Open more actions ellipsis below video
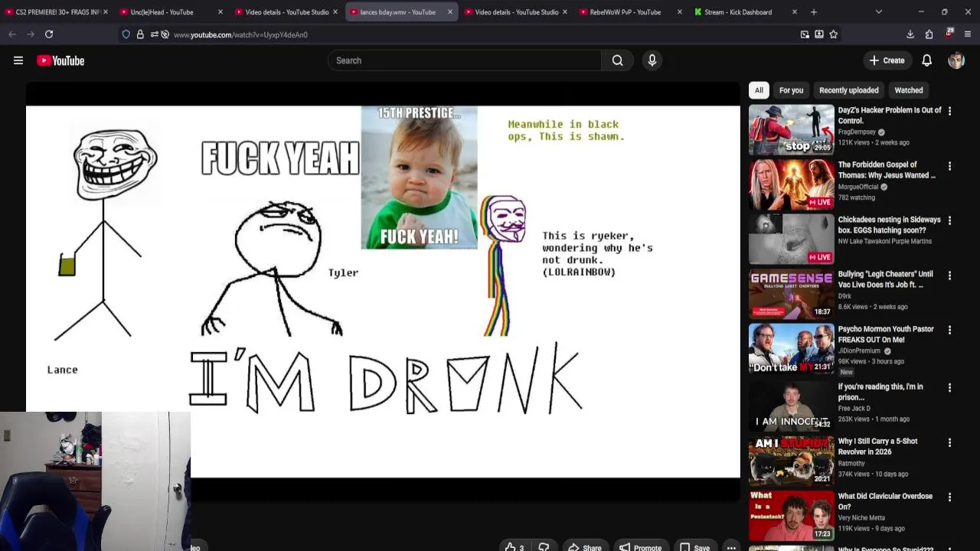This screenshot has height=551, width=980. 731,547
